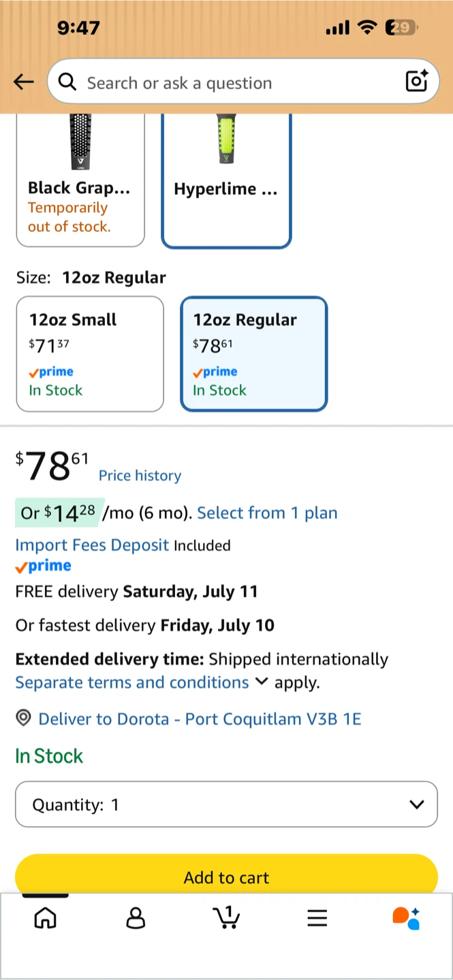Open the Quantity dropdown
Image resolution: width=453 pixels, height=980 pixels.
[226, 804]
